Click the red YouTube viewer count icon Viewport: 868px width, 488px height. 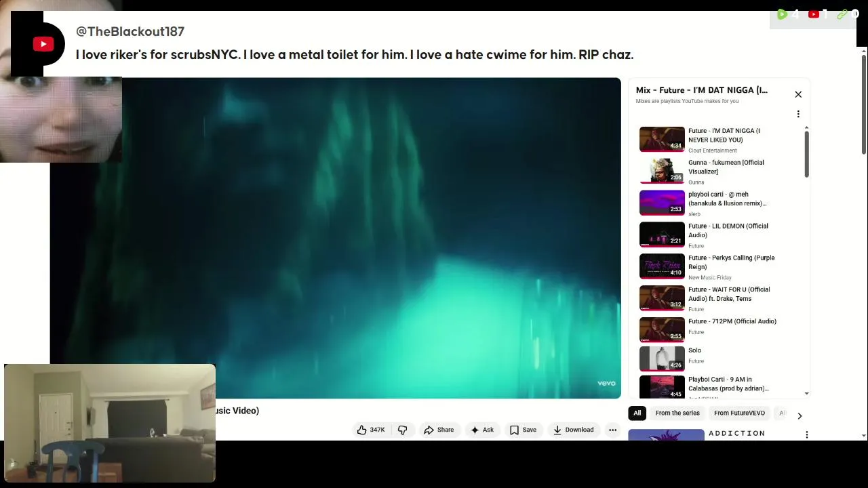814,14
